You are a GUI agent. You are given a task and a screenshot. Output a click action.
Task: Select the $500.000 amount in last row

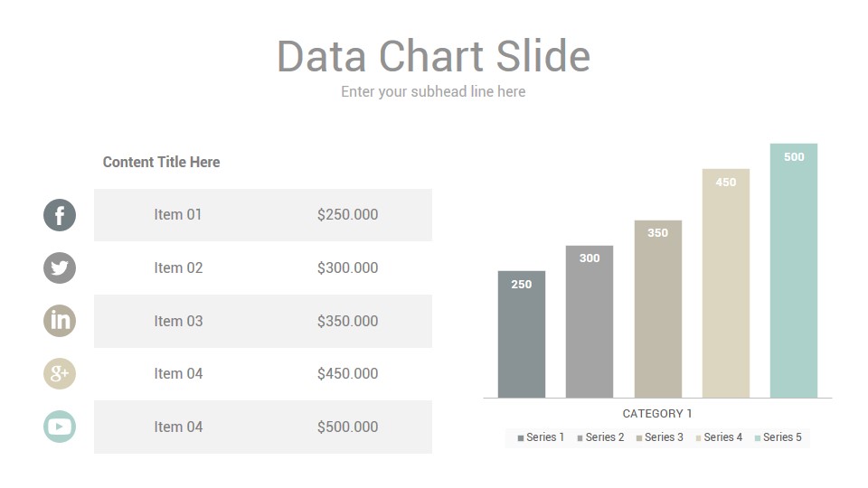click(x=347, y=427)
